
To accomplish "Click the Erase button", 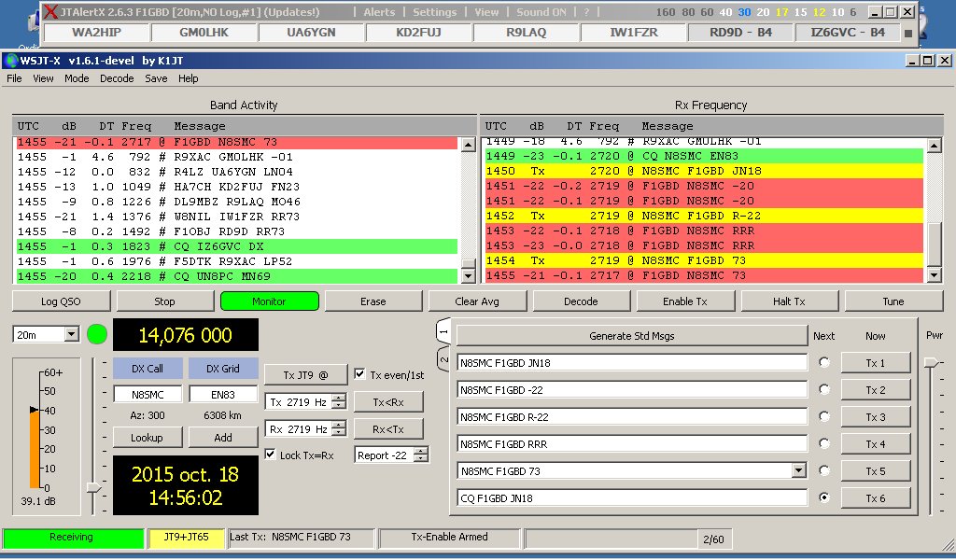I will tap(373, 301).
